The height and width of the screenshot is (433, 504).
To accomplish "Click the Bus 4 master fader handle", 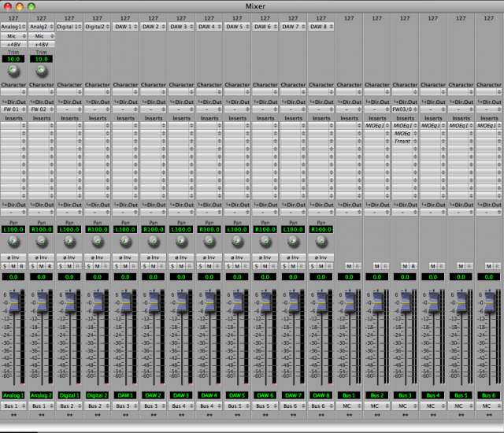I will coord(434,302).
